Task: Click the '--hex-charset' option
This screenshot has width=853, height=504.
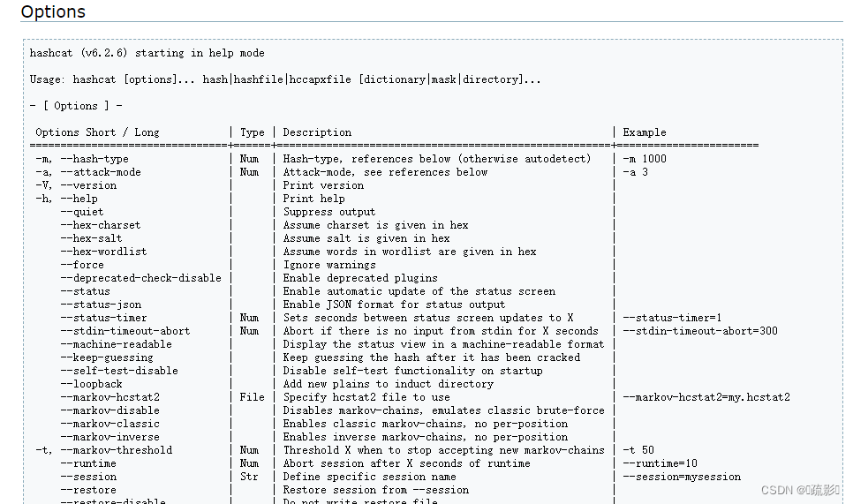Action: coord(101,225)
